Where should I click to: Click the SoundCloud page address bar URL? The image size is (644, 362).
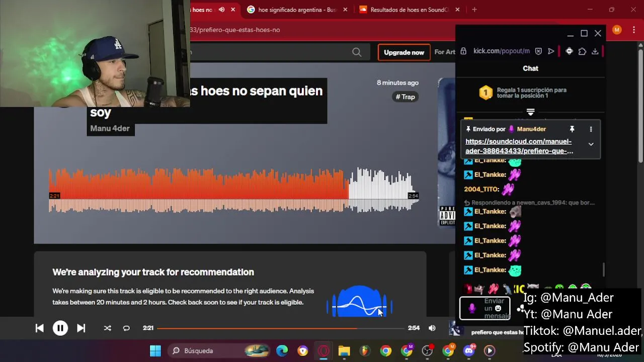[x=234, y=30]
